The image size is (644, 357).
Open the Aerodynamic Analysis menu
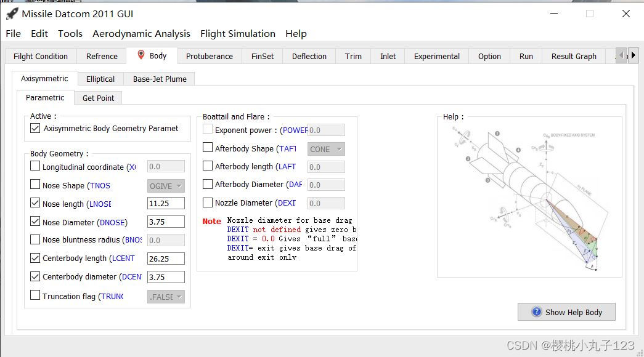pyautogui.click(x=141, y=34)
